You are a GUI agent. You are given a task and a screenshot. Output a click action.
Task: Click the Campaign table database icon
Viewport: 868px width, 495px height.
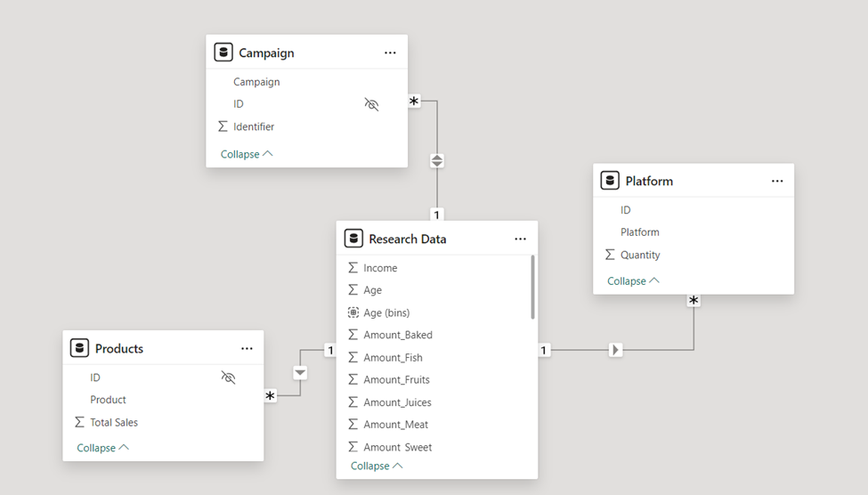pyautogui.click(x=223, y=53)
